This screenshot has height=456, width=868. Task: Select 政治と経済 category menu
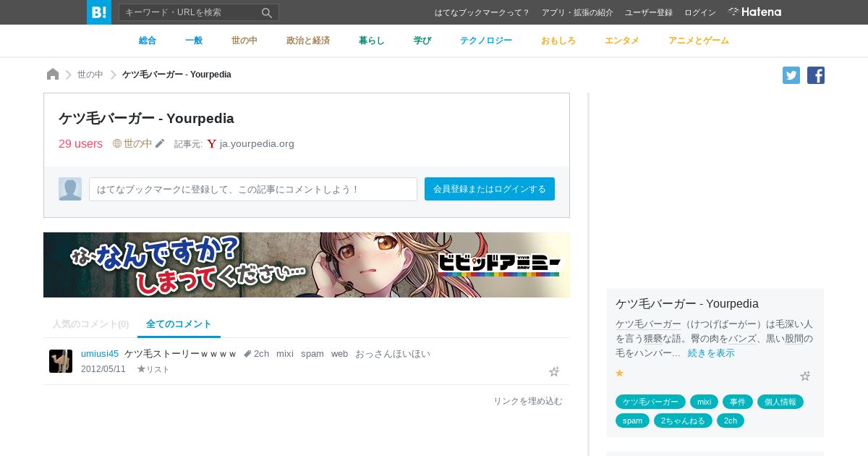point(308,41)
